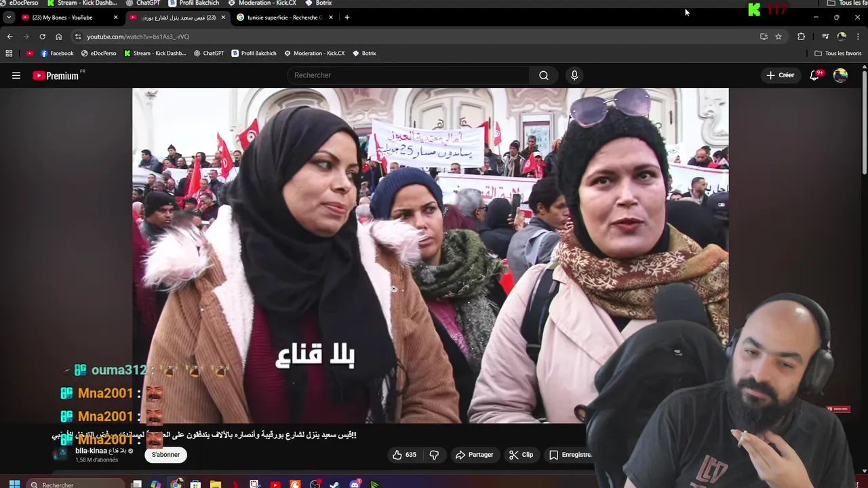The height and width of the screenshot is (488, 868).
Task: Open the browser home page
Action: [x=58, y=37]
